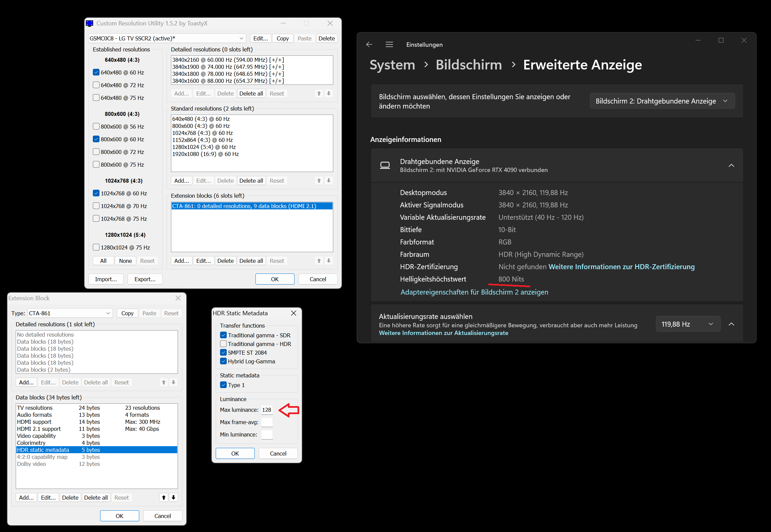
Task: Click move-down arrow under Extension blocks list
Action: click(329, 260)
